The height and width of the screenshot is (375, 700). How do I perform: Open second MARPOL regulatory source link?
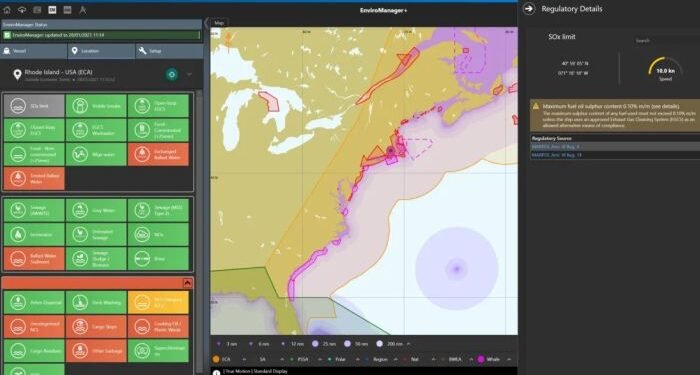click(x=556, y=155)
